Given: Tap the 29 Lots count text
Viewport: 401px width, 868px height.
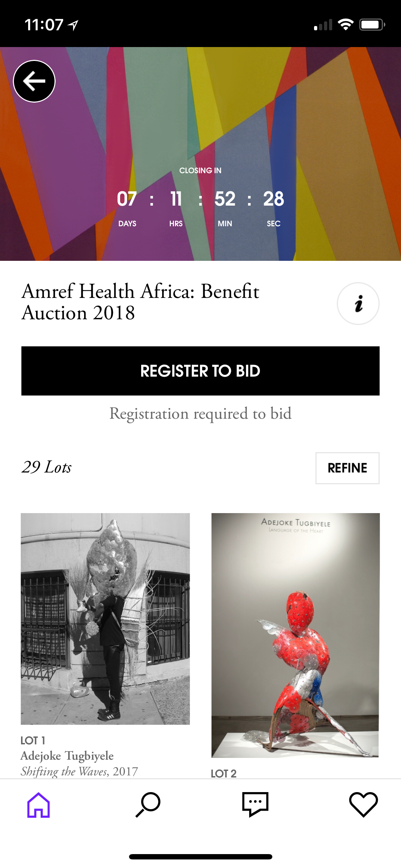Looking at the screenshot, I should (x=47, y=467).
